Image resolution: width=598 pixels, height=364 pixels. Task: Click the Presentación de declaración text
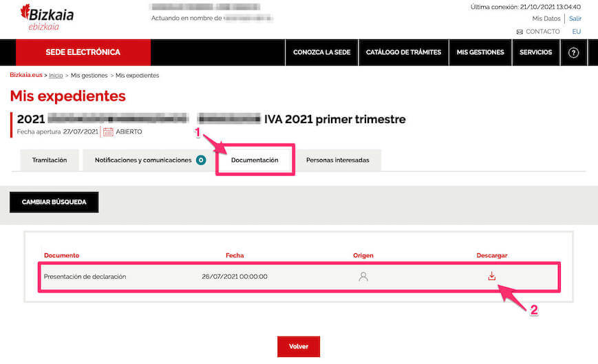pyautogui.click(x=85, y=277)
